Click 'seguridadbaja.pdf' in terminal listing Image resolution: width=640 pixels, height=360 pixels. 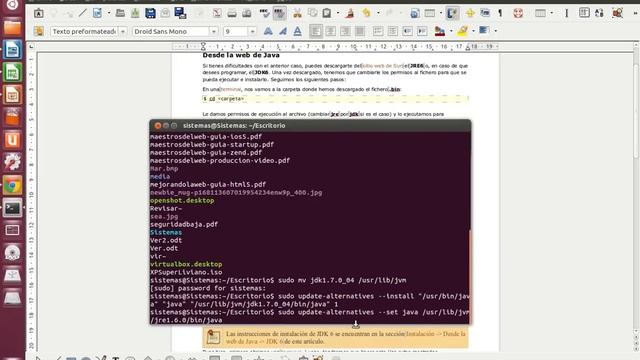pos(184,224)
